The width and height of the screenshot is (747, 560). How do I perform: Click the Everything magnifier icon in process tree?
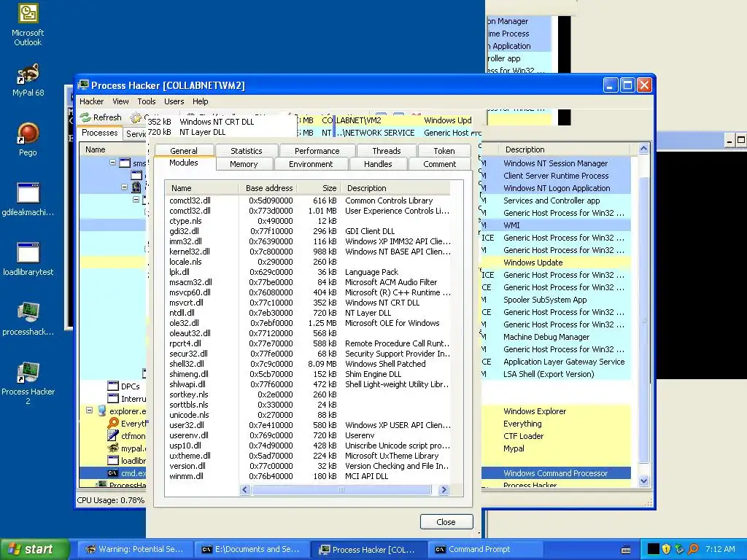[113, 424]
